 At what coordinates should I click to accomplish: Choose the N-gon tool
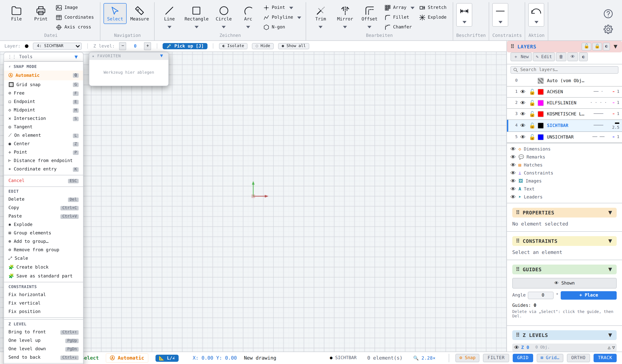pyautogui.click(x=274, y=27)
